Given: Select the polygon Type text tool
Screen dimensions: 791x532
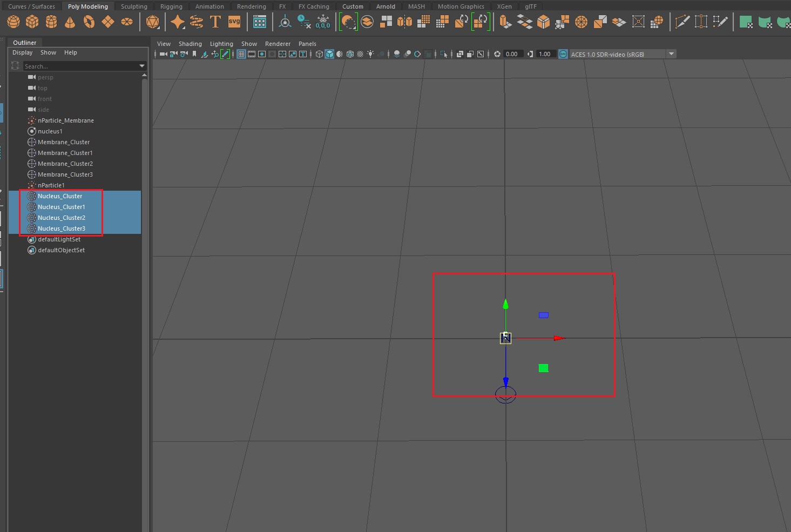Looking at the screenshot, I should coord(215,22).
